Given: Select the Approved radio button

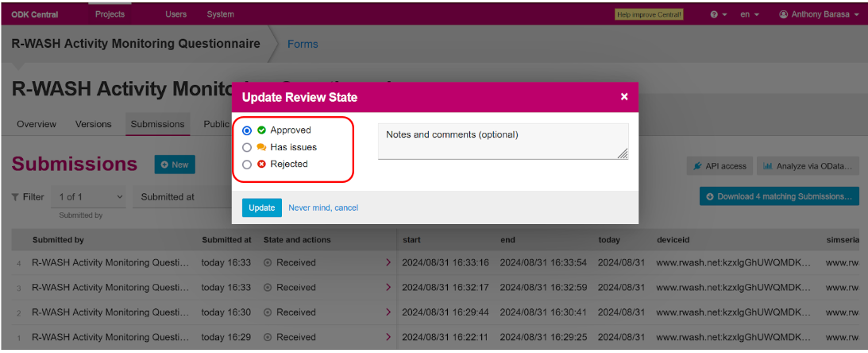Looking at the screenshot, I should 247,130.
